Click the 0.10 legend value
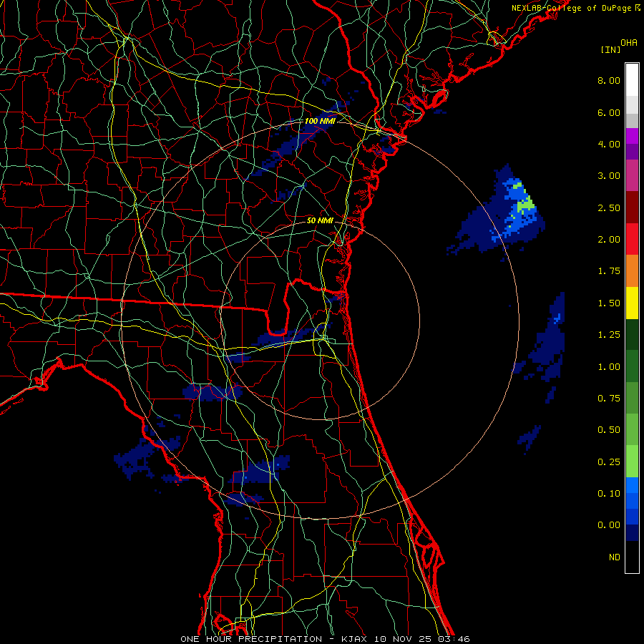 609,494
